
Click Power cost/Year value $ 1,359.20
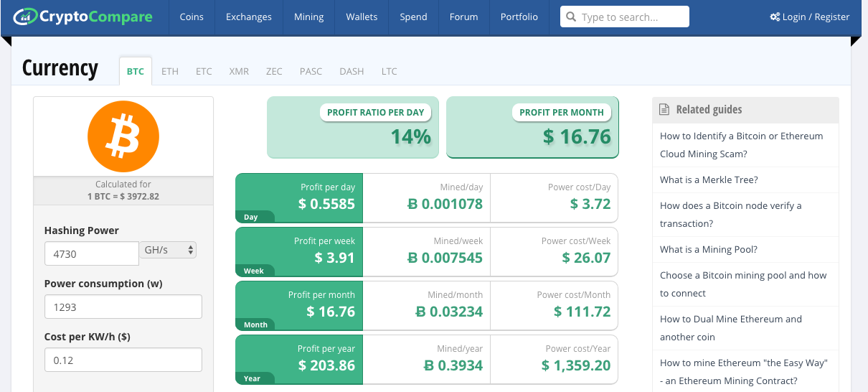(577, 365)
